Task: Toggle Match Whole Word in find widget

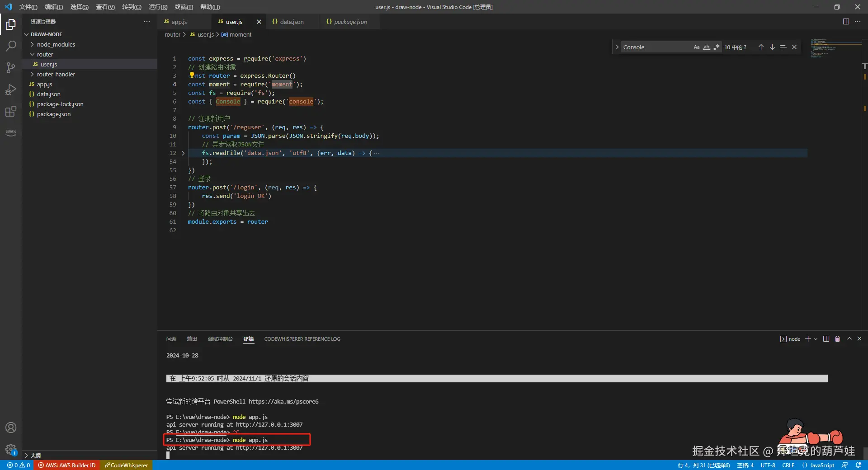Action: pyautogui.click(x=706, y=47)
